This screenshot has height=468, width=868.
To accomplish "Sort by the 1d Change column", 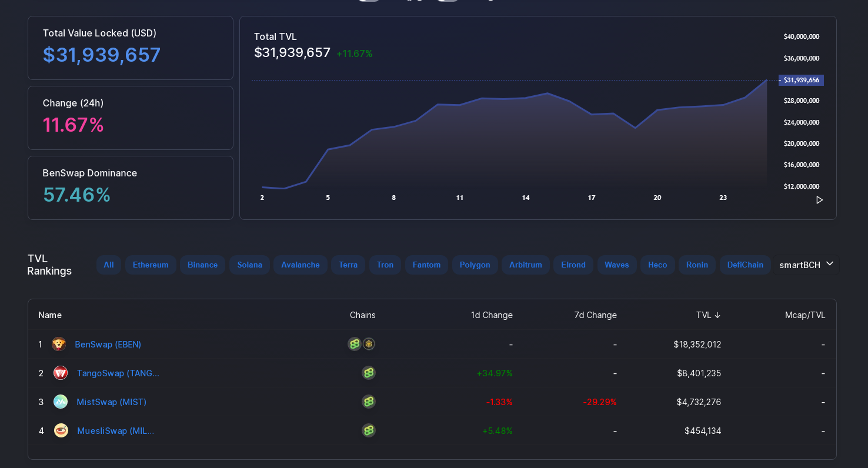I will (x=492, y=315).
